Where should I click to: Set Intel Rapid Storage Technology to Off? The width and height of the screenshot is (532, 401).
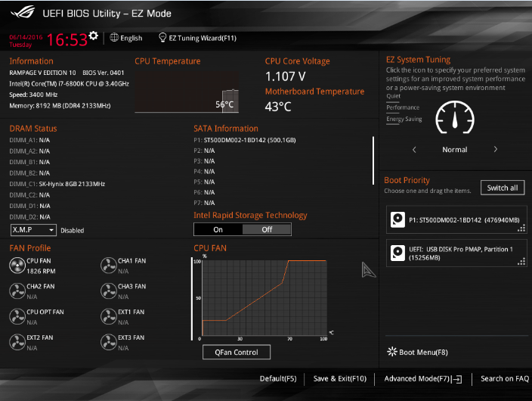(267, 229)
